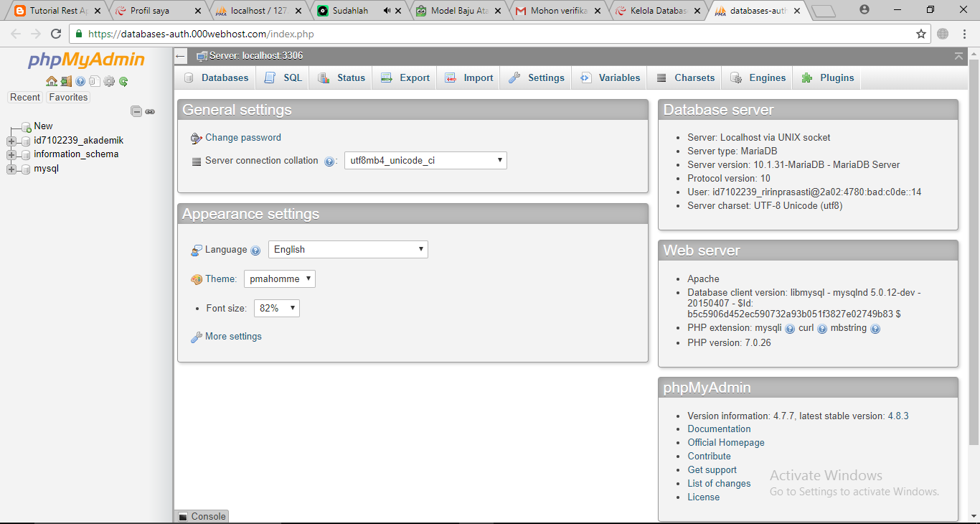The width and height of the screenshot is (980, 524).
Task: Open More settings link
Action: (x=232, y=336)
